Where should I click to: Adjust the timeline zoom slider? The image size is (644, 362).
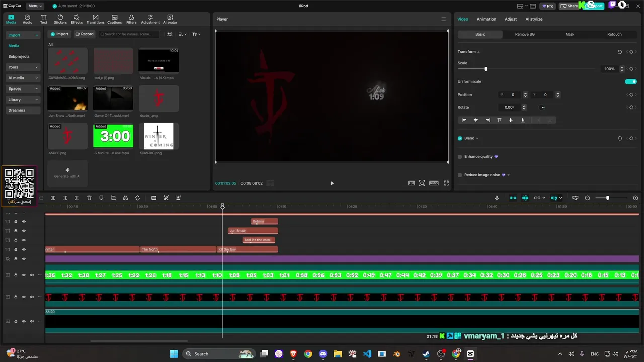[607, 198]
